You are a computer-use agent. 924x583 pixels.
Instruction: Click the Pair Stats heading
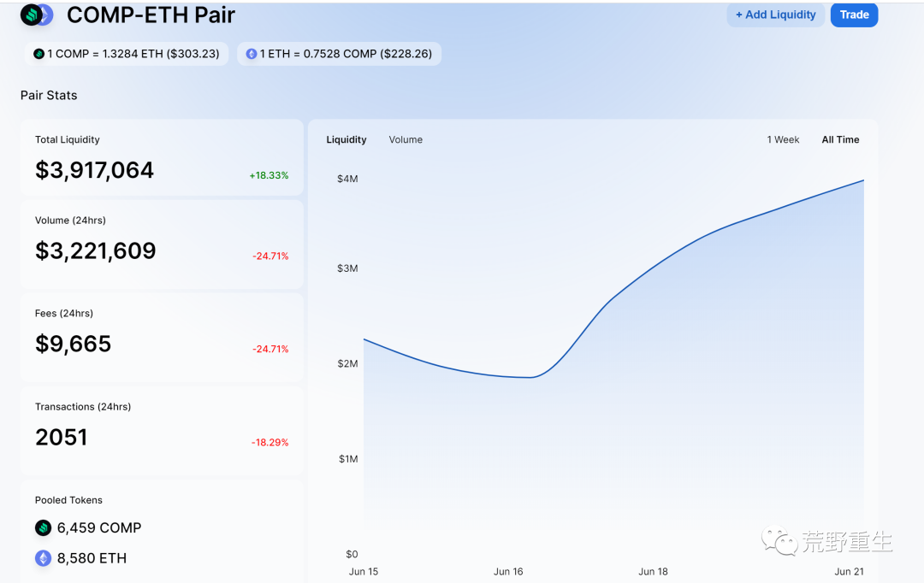coord(49,96)
